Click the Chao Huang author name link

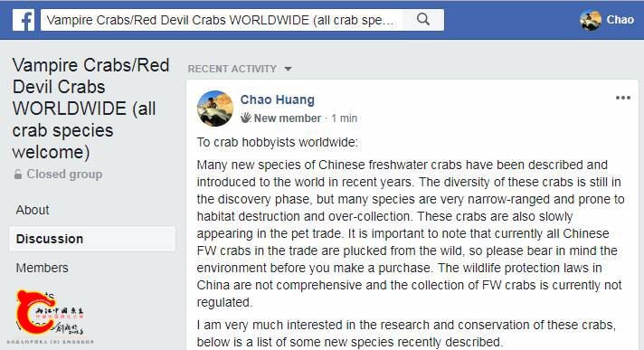[278, 99]
